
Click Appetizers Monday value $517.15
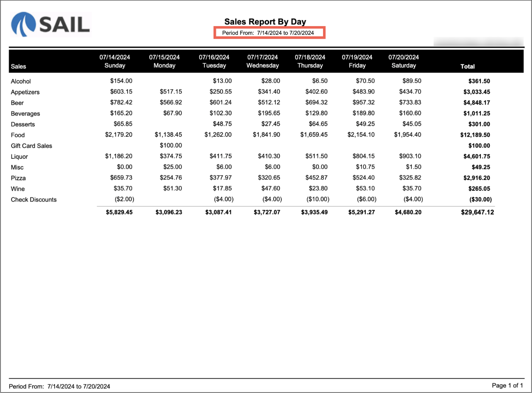(x=171, y=92)
